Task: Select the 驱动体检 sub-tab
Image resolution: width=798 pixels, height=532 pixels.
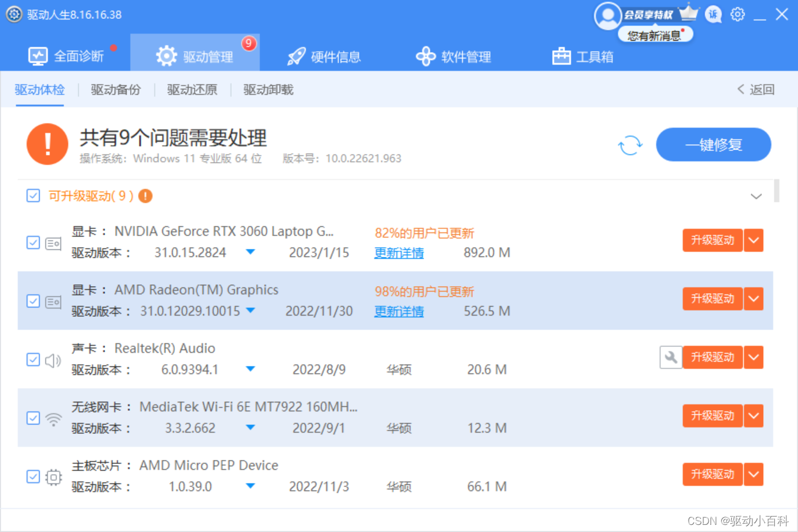Action: coord(40,90)
